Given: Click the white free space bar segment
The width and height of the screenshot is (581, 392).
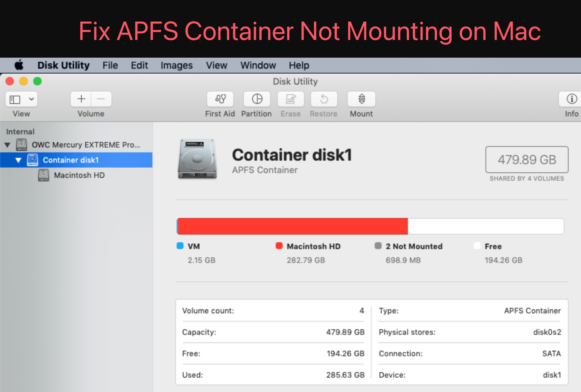Looking at the screenshot, I should [486, 226].
